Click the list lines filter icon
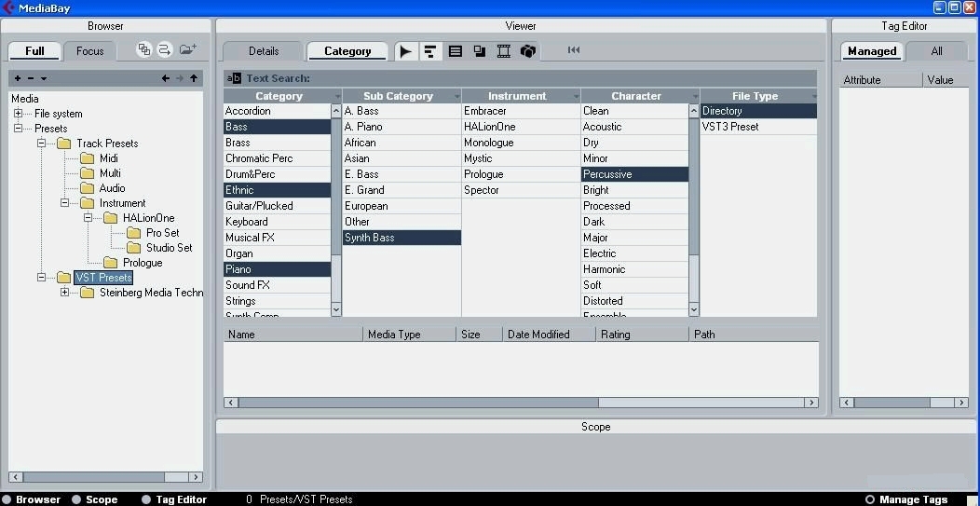Screen dimensions: 980x506 456,51
